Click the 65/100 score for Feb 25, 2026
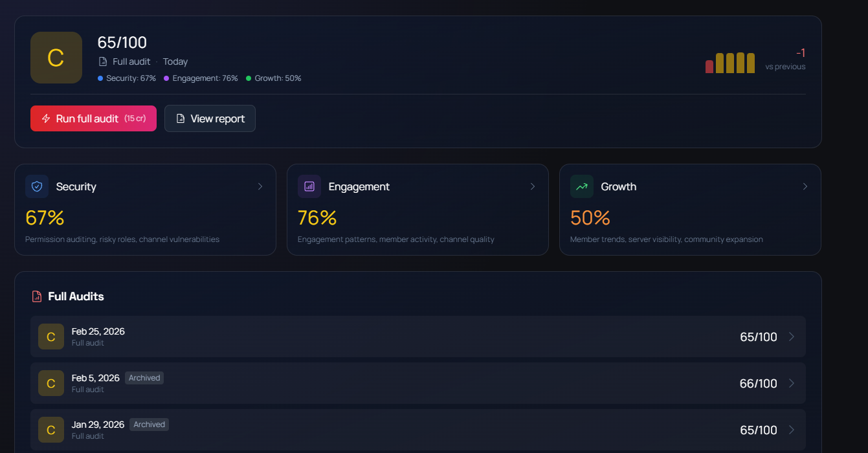 coord(759,337)
